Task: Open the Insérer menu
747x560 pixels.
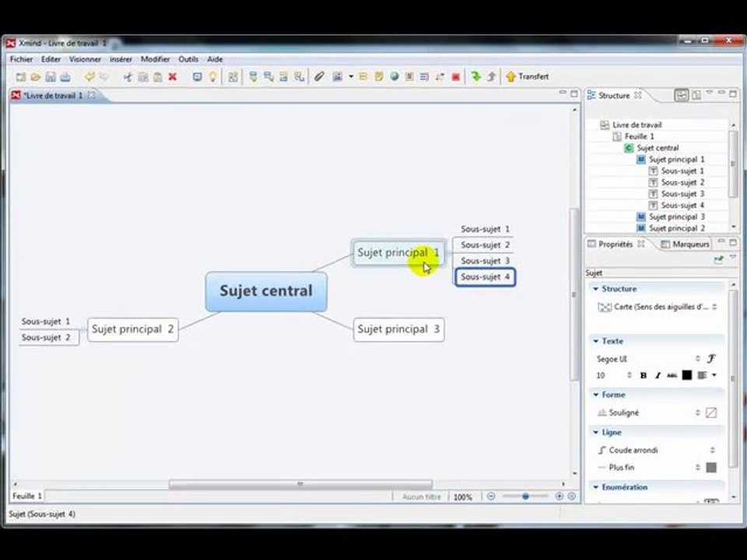Action: pos(121,59)
